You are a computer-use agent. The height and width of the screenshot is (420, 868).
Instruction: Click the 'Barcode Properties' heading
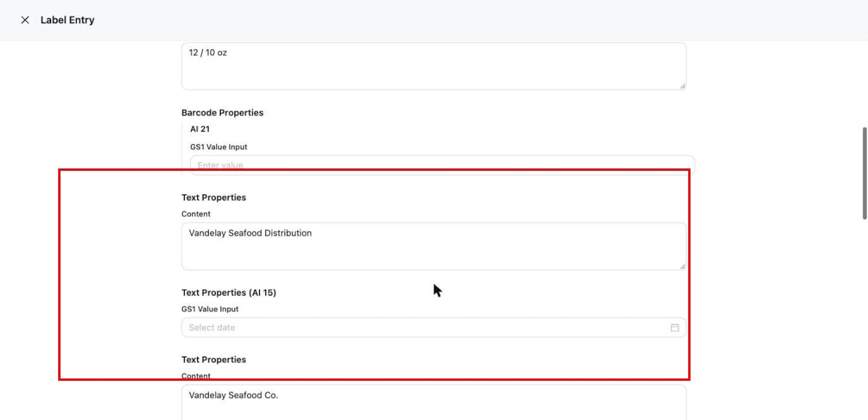point(222,112)
